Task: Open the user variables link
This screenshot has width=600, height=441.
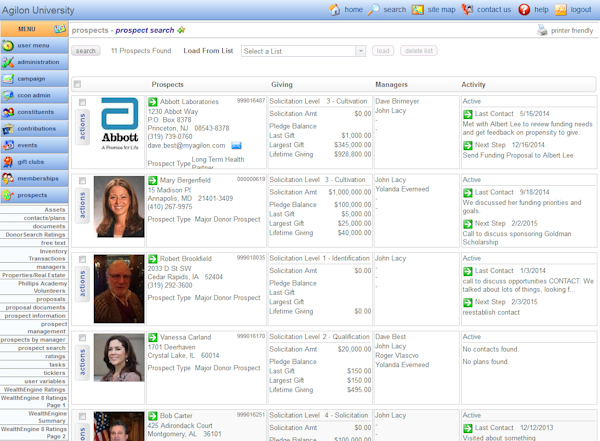Action: [45, 381]
